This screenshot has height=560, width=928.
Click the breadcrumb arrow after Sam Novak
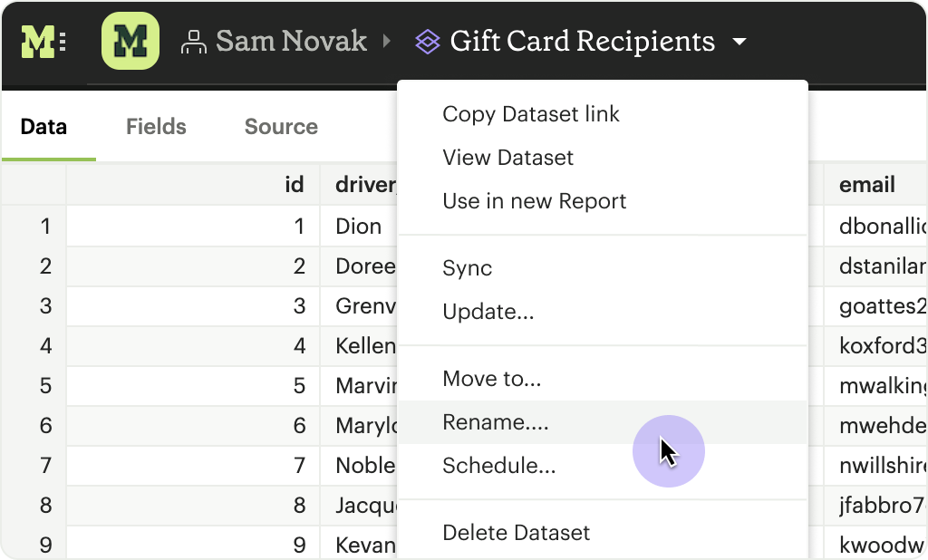click(387, 42)
